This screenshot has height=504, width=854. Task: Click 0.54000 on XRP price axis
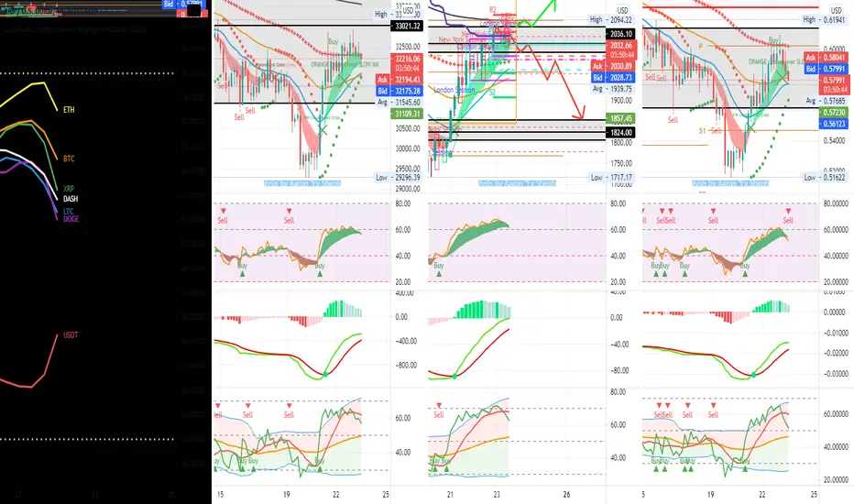point(833,140)
